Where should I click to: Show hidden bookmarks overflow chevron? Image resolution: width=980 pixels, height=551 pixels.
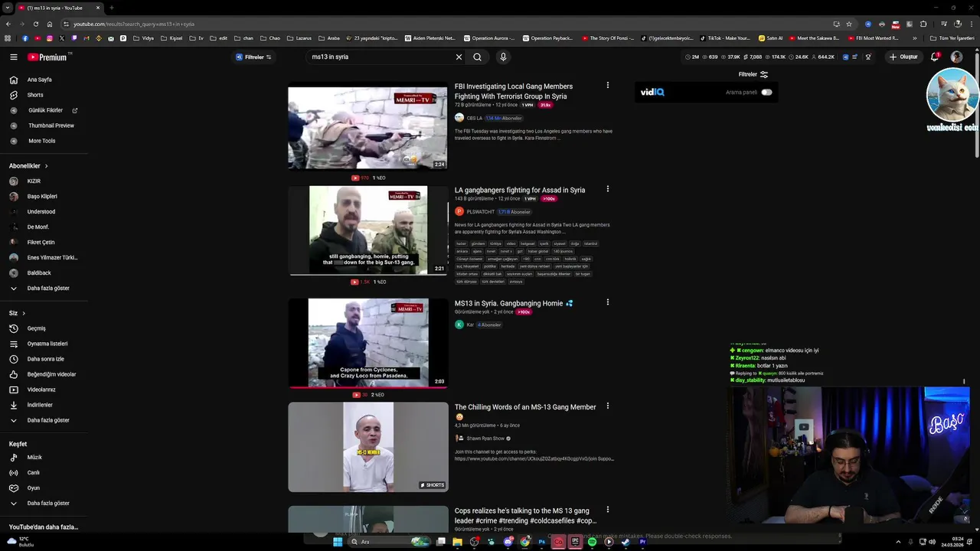click(x=915, y=38)
